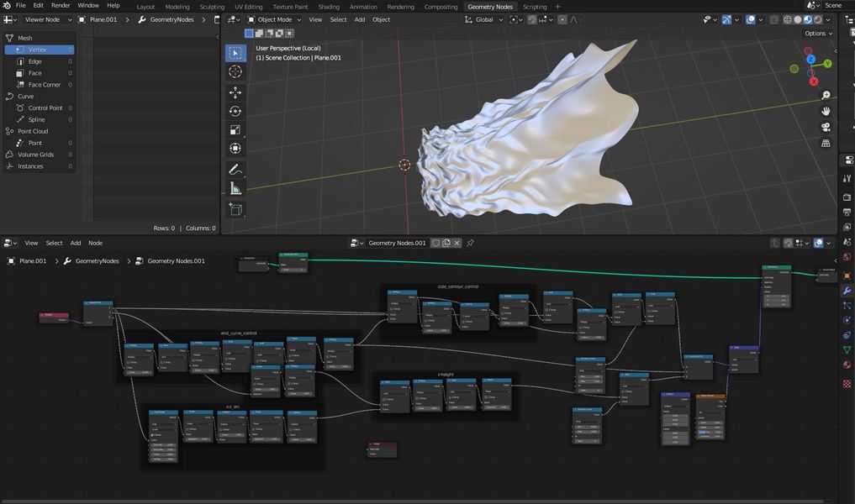Open the Render menu
The image size is (855, 504).
(61, 5)
